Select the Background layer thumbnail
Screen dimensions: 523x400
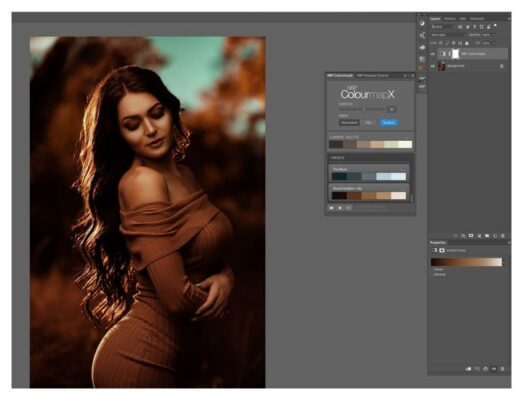442,66
